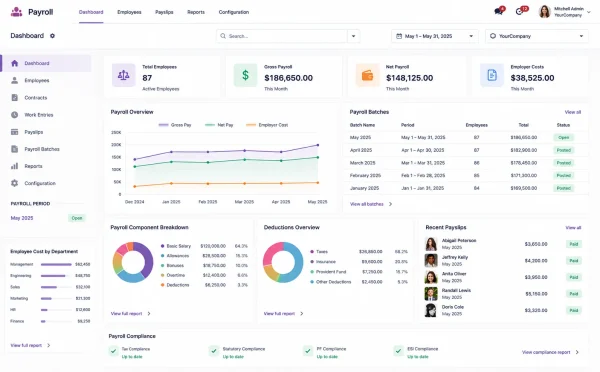Click the Payroll Batches icon in sidebar
Viewport: 600px width, 372px height.
(x=15, y=149)
